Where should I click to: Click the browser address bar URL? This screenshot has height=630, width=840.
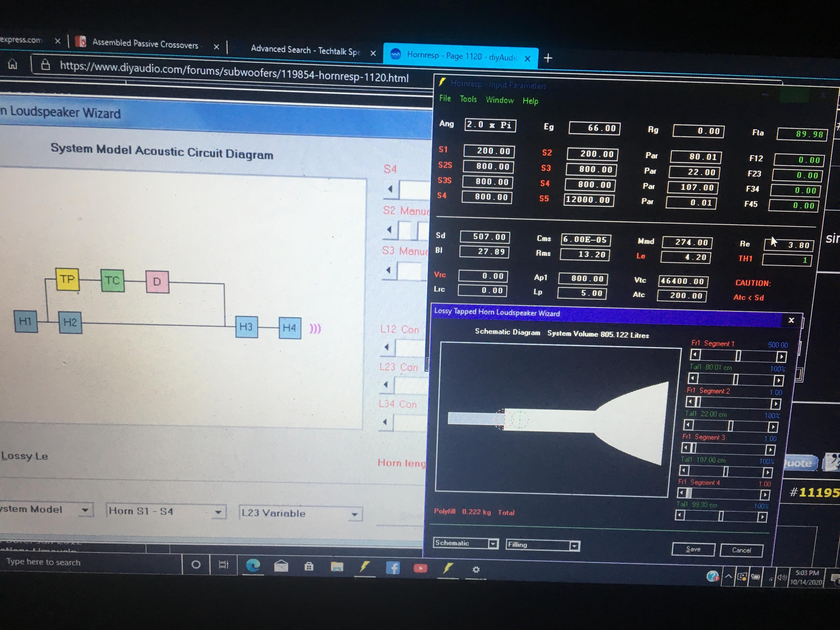[234, 72]
